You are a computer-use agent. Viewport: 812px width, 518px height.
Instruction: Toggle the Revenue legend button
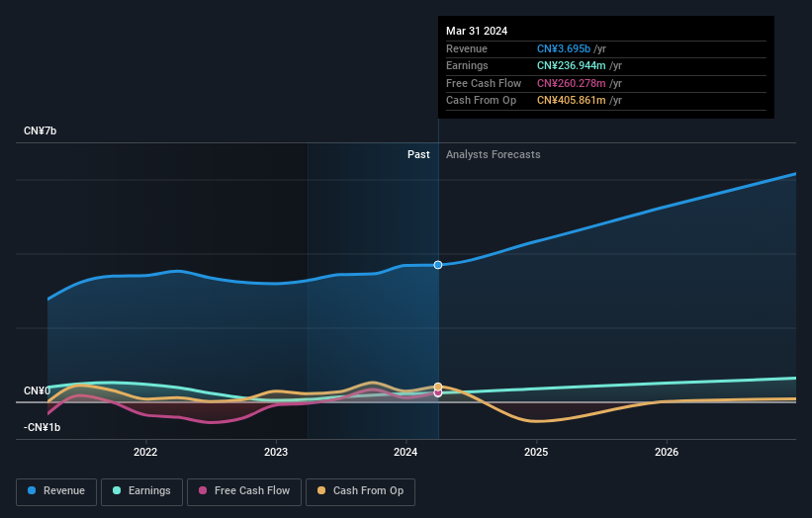pos(56,491)
